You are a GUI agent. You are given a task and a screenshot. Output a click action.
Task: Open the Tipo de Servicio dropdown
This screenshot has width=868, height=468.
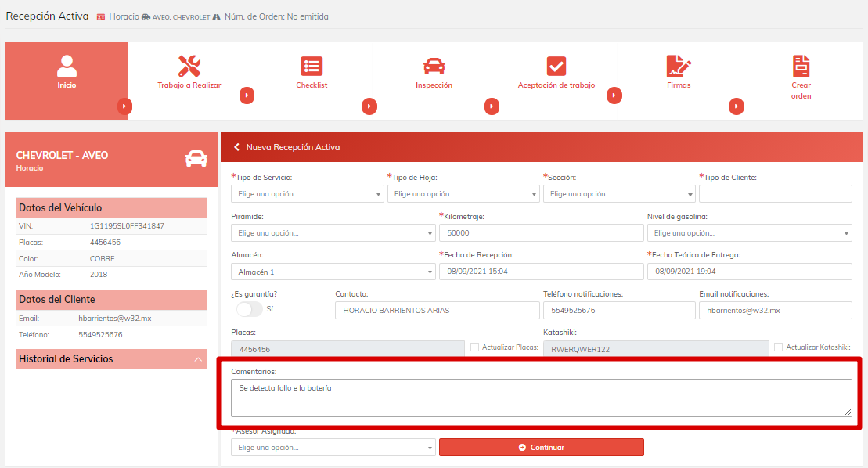(307, 193)
